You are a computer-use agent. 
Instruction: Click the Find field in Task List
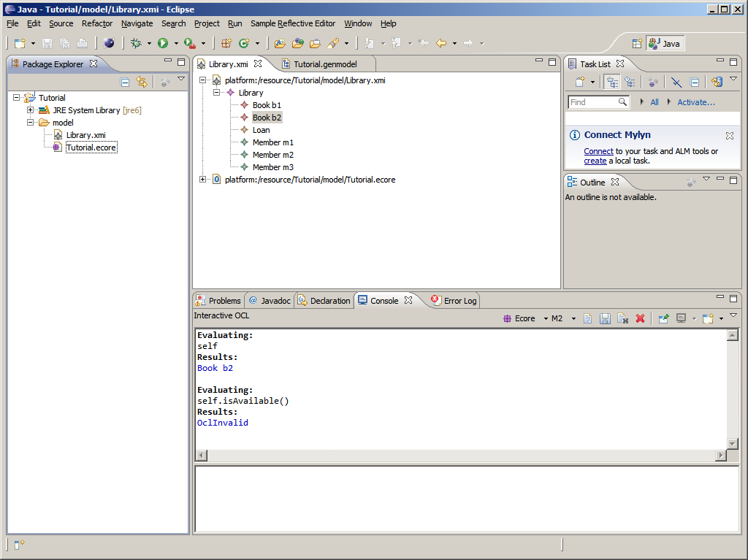pos(598,102)
